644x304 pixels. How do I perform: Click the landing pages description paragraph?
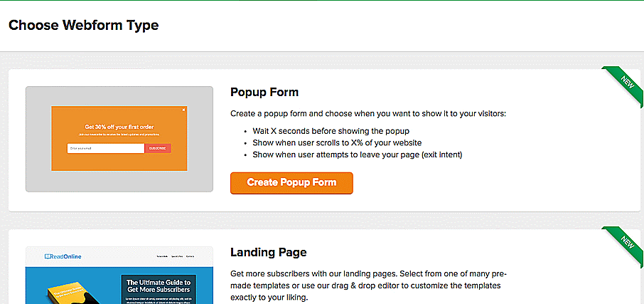369,285
